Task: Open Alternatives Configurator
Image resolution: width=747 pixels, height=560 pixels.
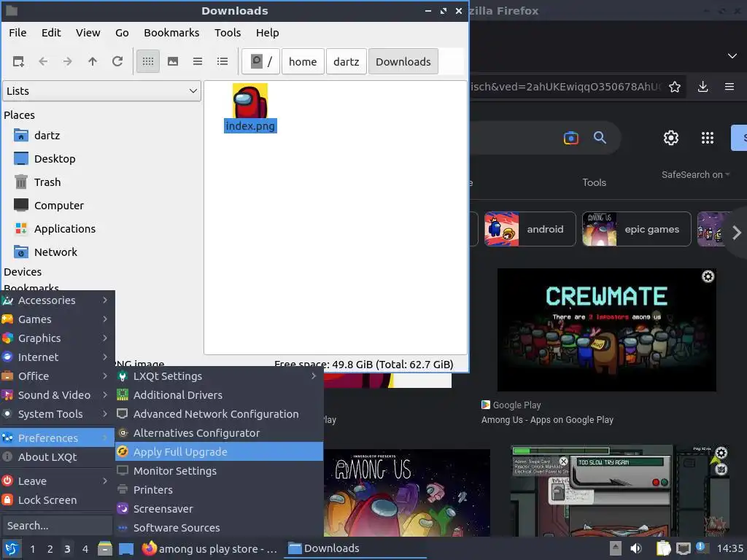Action: [x=219, y=433]
